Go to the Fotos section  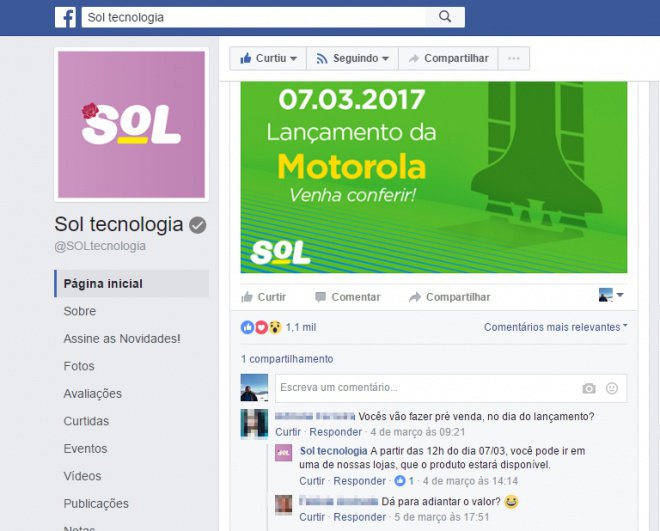click(79, 366)
